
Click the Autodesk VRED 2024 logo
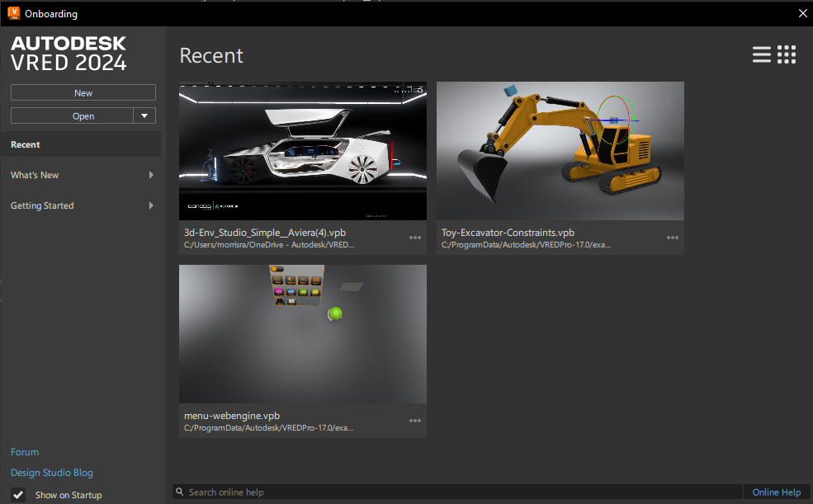click(x=69, y=54)
